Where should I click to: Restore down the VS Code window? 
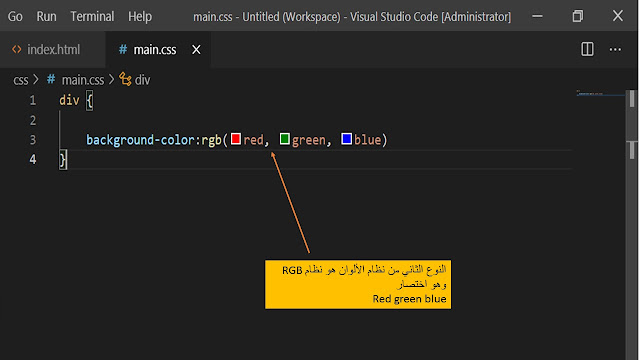[x=578, y=16]
